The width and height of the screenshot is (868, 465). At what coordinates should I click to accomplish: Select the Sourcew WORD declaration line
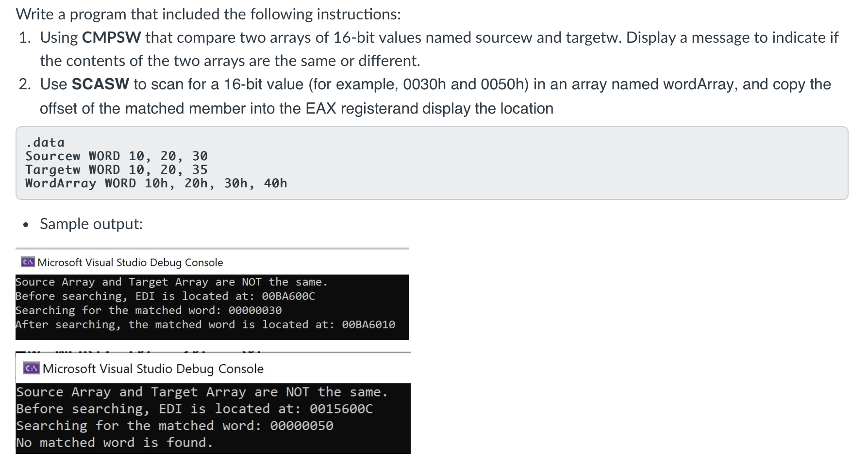click(x=116, y=156)
